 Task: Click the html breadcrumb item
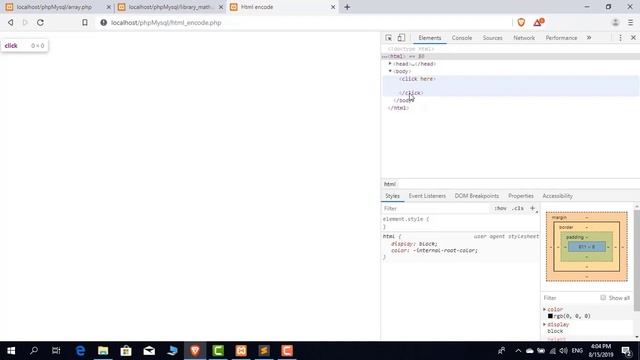pyautogui.click(x=390, y=184)
